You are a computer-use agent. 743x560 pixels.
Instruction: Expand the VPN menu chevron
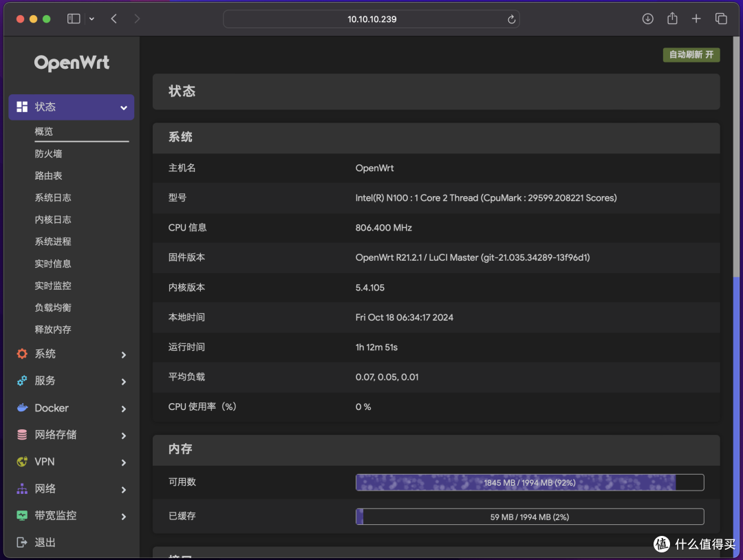tap(124, 463)
